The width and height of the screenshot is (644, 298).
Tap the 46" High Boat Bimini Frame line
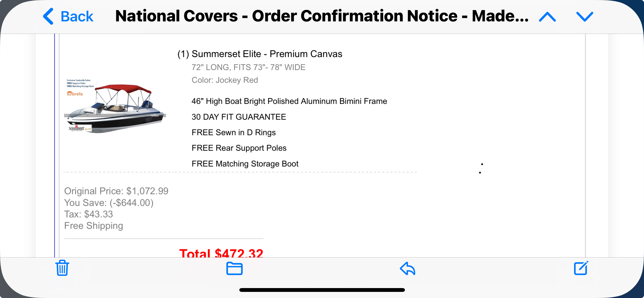[289, 101]
